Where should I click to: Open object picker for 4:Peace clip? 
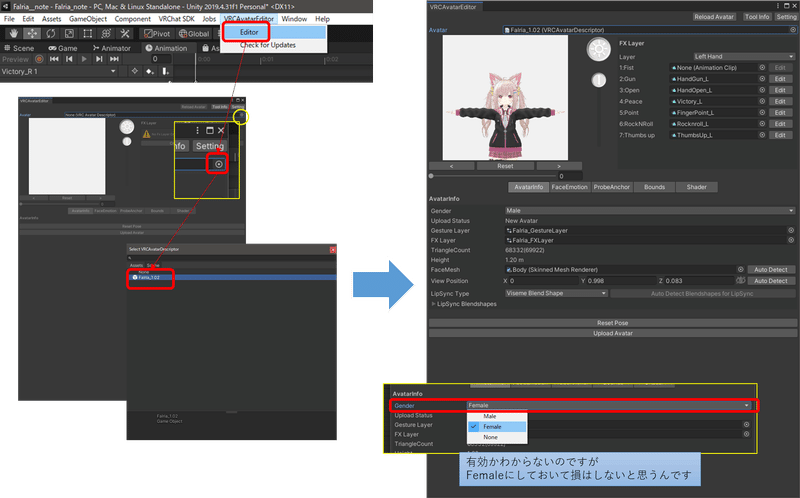click(762, 101)
